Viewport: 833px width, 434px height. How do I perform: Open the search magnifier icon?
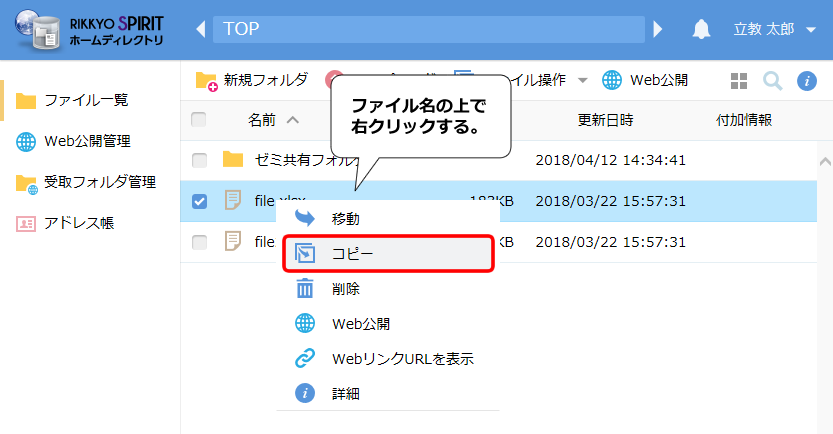click(772, 81)
